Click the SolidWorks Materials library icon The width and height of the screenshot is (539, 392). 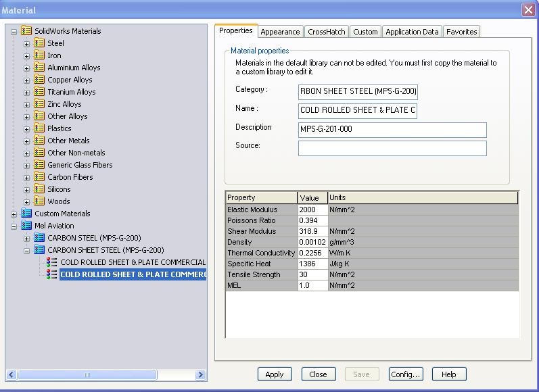tap(26, 31)
